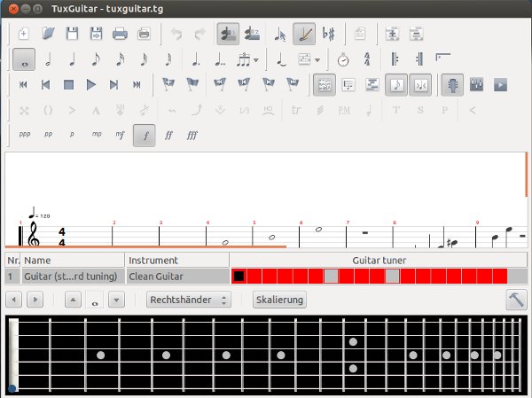
Task: Click the Save As floppy icon
Action: [x=97, y=34]
